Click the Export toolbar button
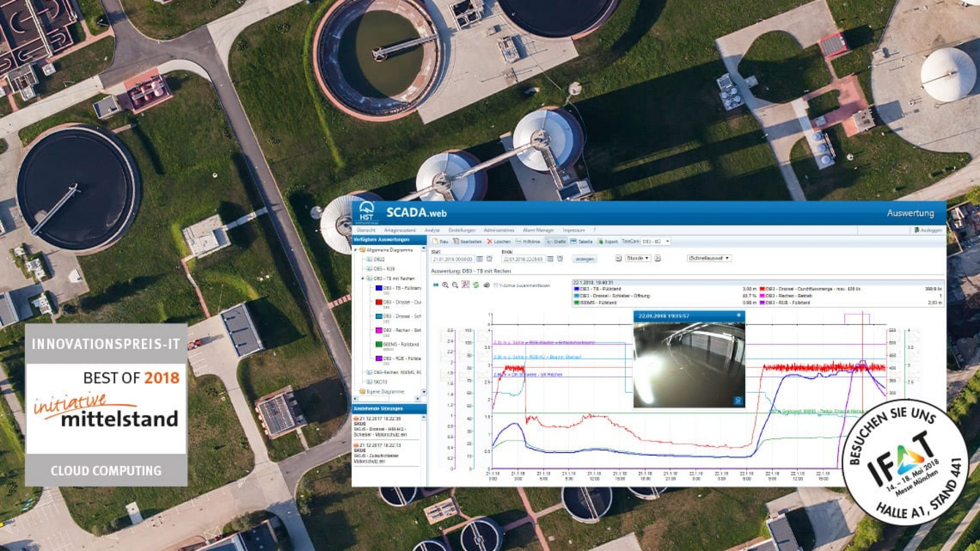Screen dimensions: 980x551 (607, 241)
